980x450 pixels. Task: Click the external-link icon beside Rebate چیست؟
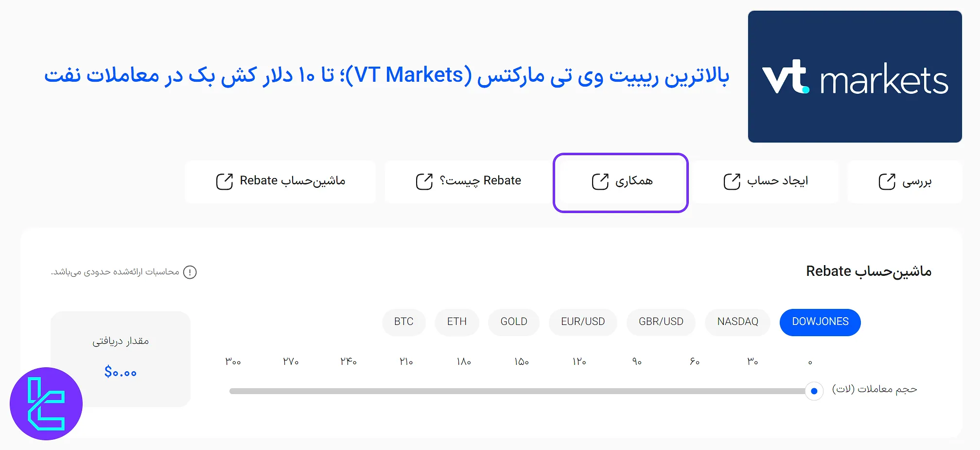[x=424, y=181]
